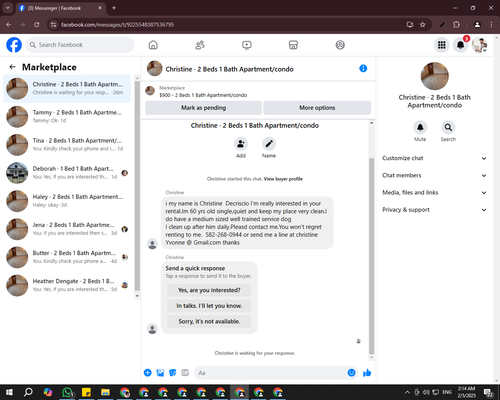Open more actions plus icon in composer
The image size is (500, 400).
[x=147, y=373]
